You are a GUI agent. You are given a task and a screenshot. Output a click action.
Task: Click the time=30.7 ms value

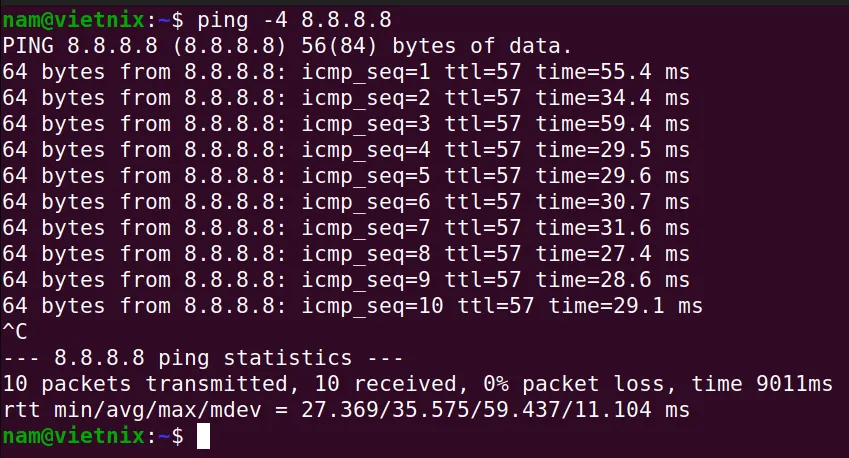tap(613, 202)
